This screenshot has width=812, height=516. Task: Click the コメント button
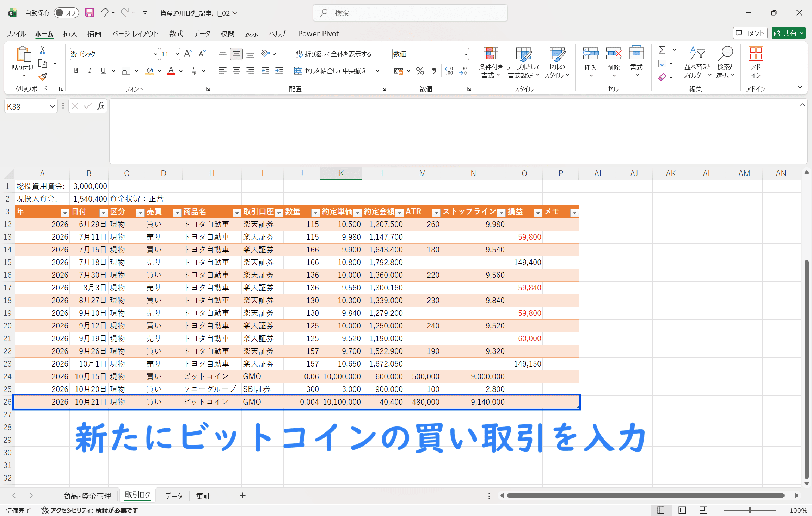point(750,33)
